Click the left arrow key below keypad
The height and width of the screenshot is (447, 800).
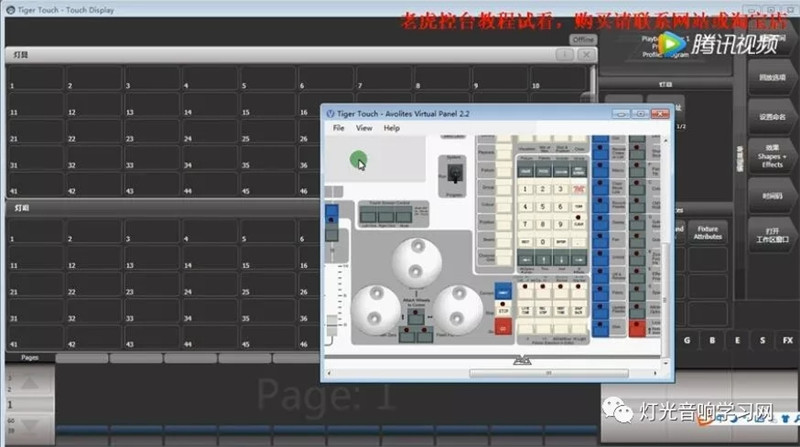pyautogui.click(x=526, y=259)
